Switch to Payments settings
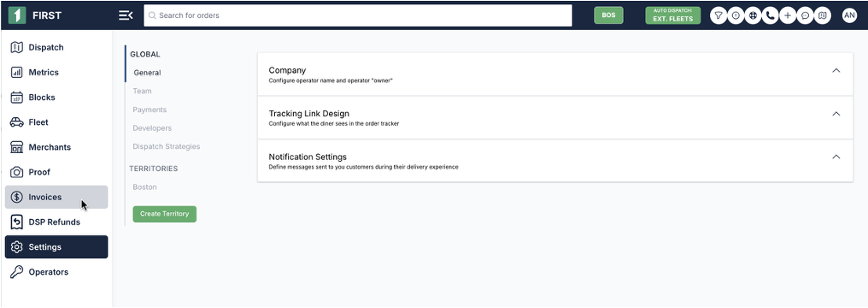Viewport: 868px width, 308px height. 150,110
